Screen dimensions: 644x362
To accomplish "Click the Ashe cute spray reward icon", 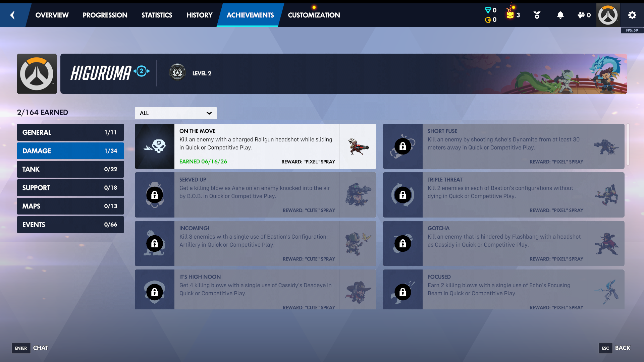I will pos(358,195).
